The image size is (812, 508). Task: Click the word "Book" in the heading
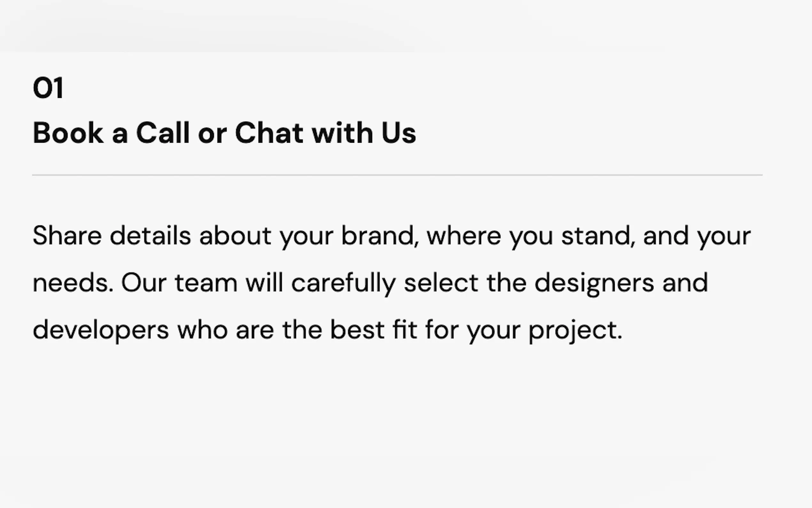[68, 133]
